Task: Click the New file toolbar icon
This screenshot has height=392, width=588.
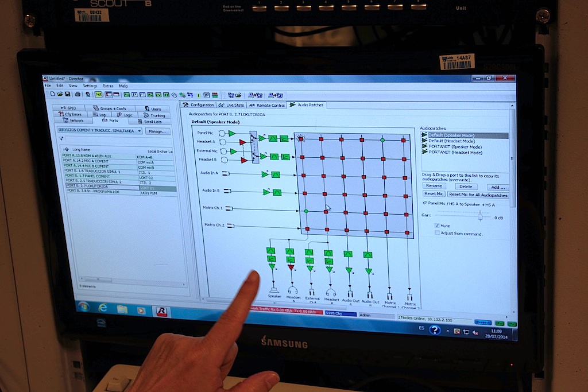Action: (x=52, y=94)
